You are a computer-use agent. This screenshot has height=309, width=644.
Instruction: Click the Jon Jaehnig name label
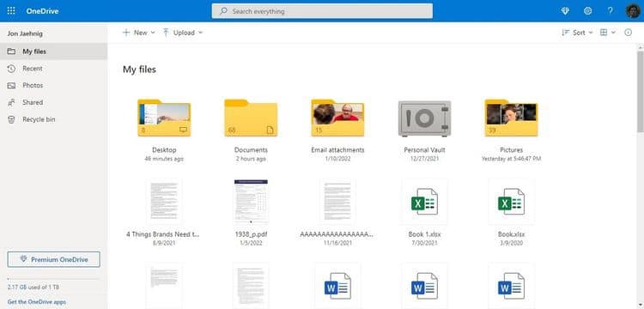[25, 33]
